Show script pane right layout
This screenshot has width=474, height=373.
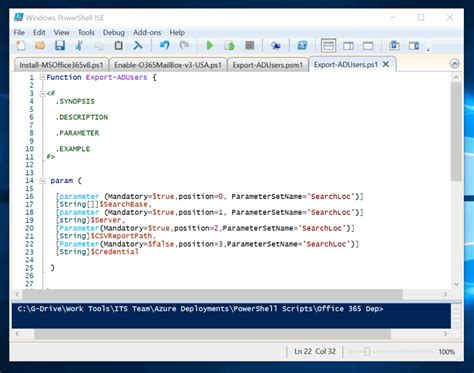click(x=348, y=46)
